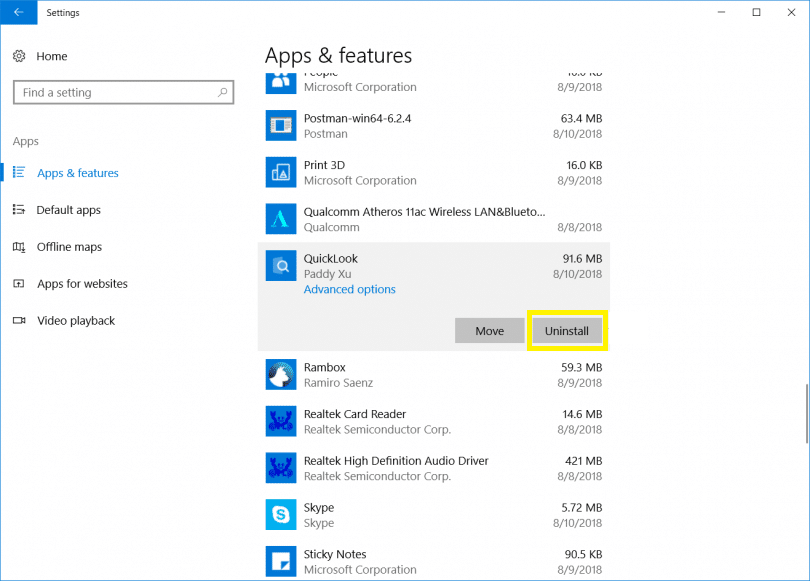Click the Apps & features list icon

[x=19, y=172]
